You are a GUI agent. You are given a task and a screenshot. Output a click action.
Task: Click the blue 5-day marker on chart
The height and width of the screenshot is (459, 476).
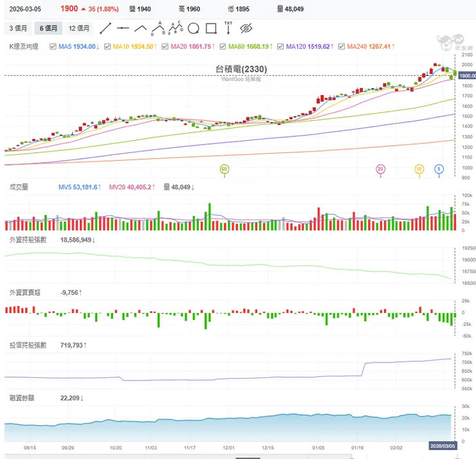(x=439, y=169)
